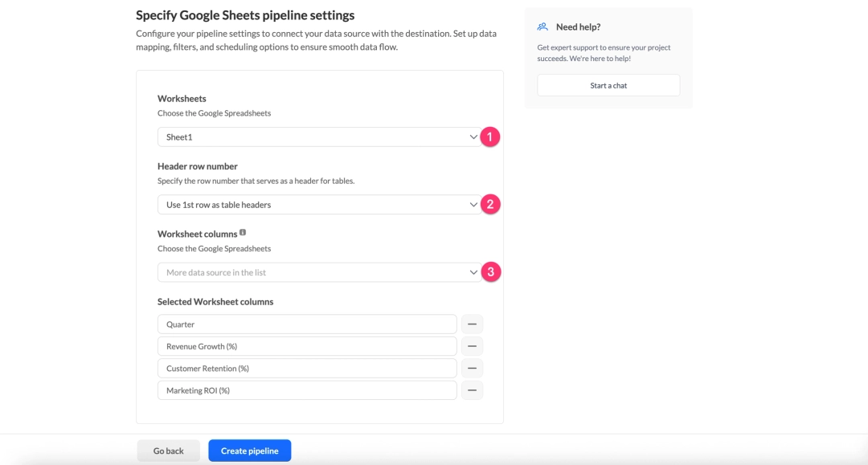Click badge 3 near Worksheet columns dropdown
The image size is (868, 465).
[x=491, y=271]
